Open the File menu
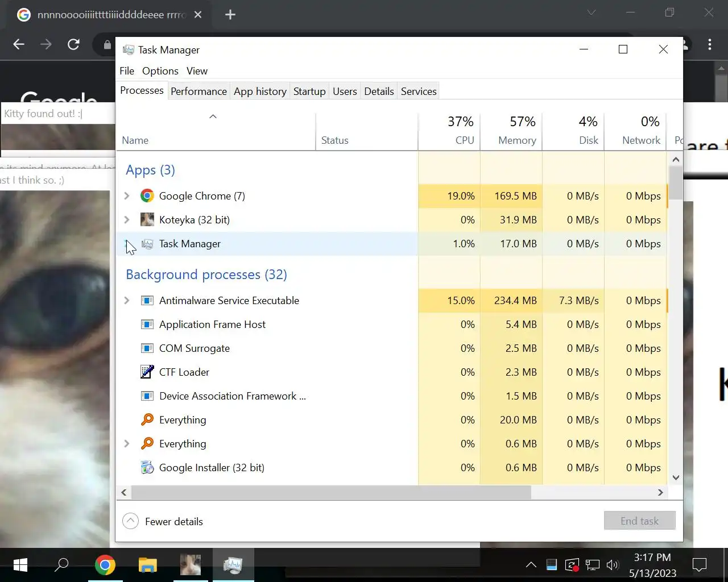The width and height of the screenshot is (728, 582). pos(127,71)
